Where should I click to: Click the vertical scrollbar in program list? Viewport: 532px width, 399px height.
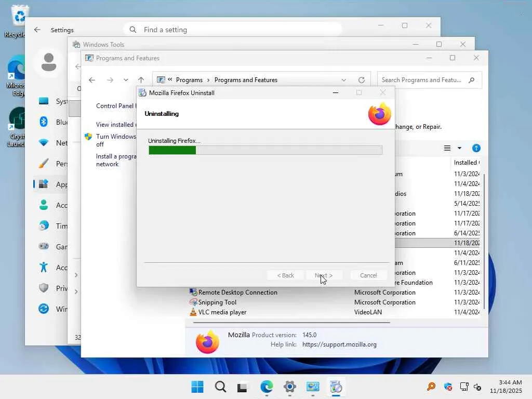[484, 241]
